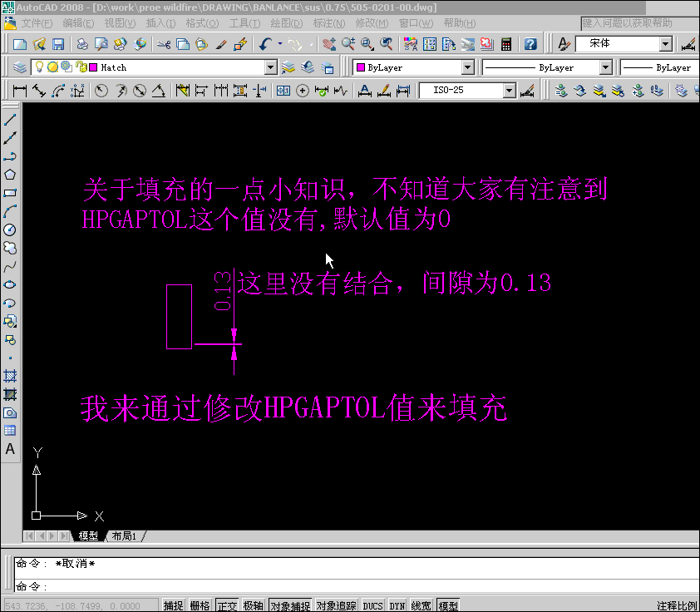Select the Polygon draw tool
The height and width of the screenshot is (612, 700).
click(x=10, y=175)
